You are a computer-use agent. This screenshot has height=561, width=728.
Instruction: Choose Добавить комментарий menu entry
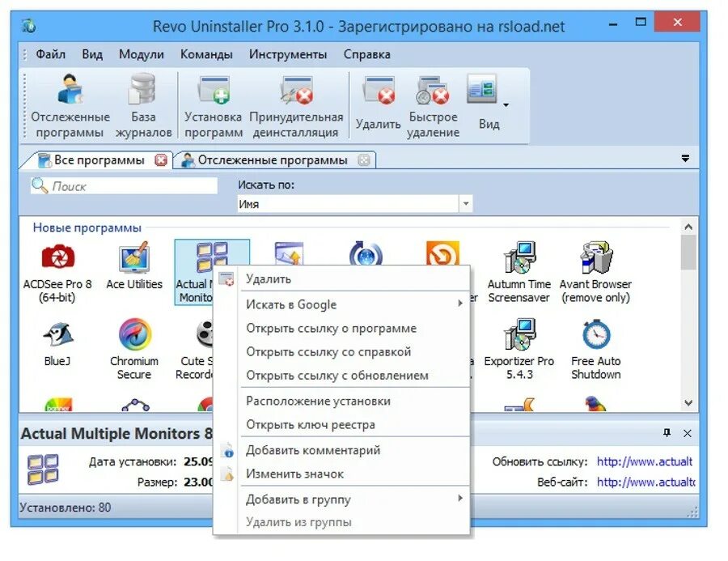click(341, 450)
